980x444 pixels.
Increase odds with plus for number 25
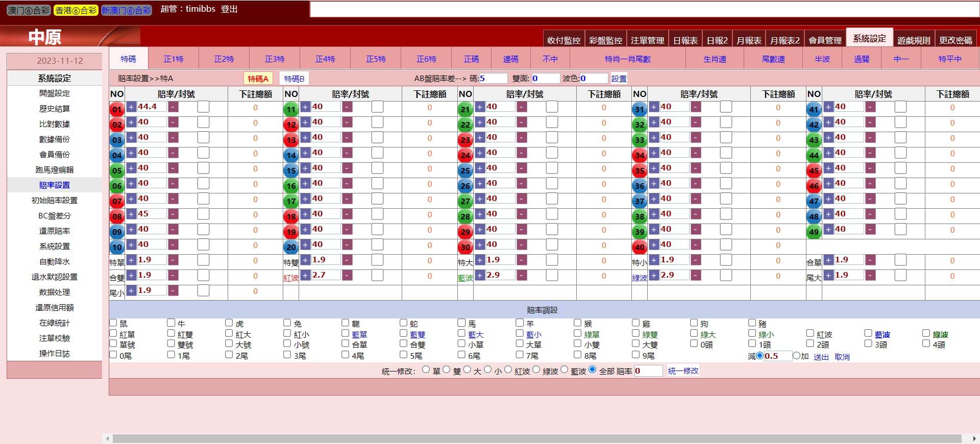point(480,168)
